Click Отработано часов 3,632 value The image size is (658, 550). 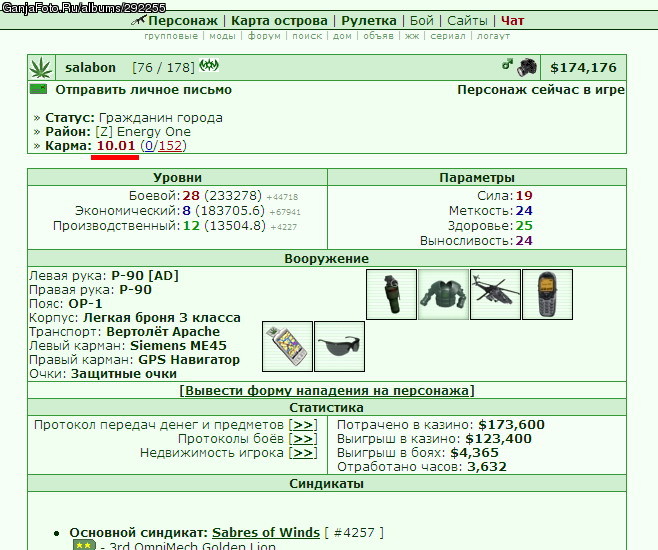click(x=486, y=467)
